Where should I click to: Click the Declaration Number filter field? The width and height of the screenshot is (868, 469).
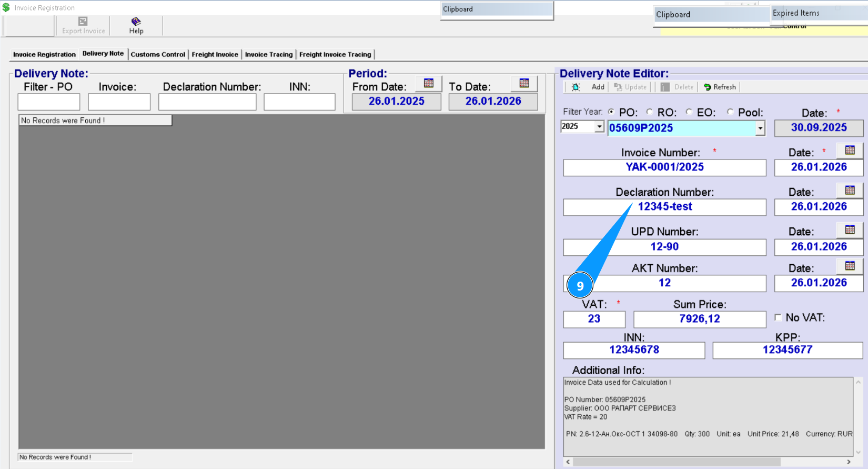click(x=207, y=102)
